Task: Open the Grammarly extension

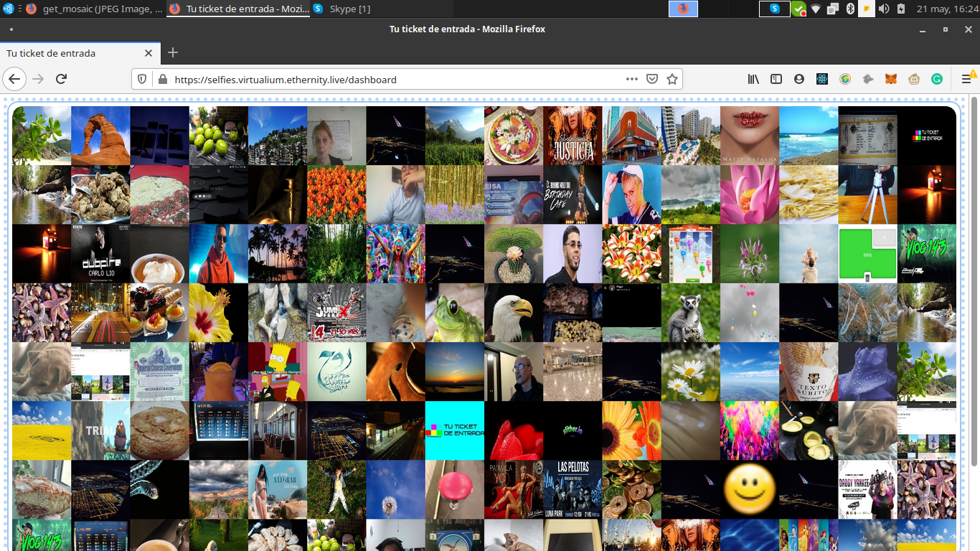Action: [937, 80]
